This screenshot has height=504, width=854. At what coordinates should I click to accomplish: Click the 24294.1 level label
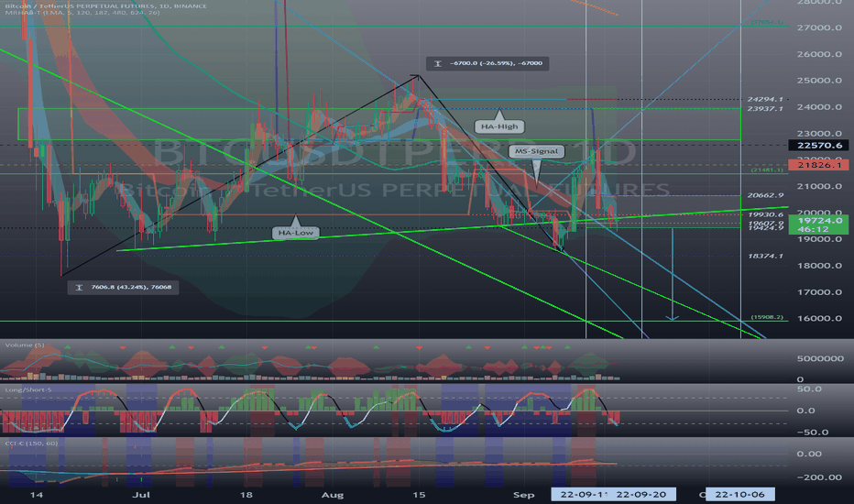click(x=765, y=99)
